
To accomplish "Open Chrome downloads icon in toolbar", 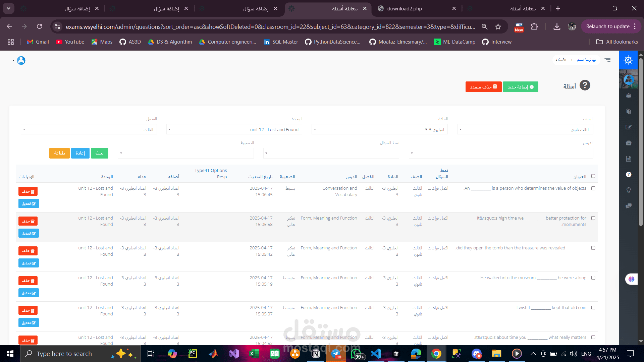I will click(x=557, y=26).
